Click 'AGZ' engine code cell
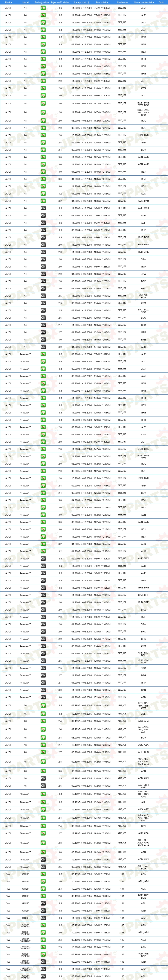Viewport: 168px width, 980px height. [x=144, y=940]
